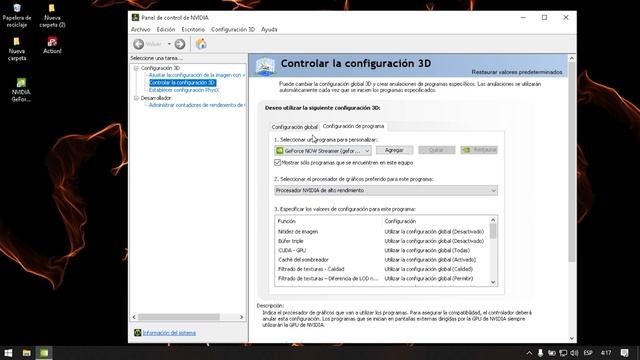The width and height of the screenshot is (640, 360).
Task: Click the Configuración column header in settings list
Action: tap(435, 221)
